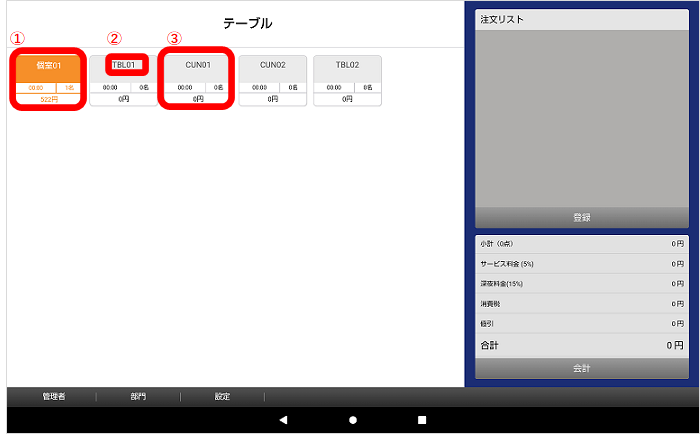Open the 設定 settings menu
The height and width of the screenshot is (434, 700).
(222, 397)
